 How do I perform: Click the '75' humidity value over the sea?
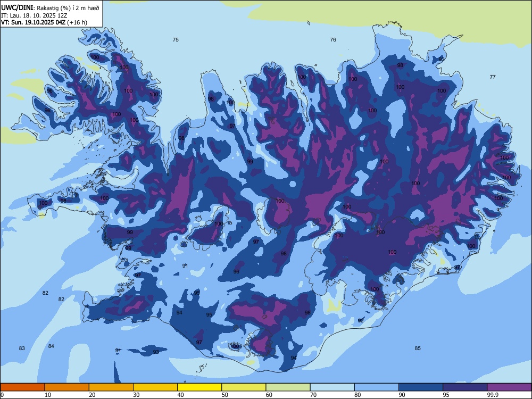coord(176,40)
